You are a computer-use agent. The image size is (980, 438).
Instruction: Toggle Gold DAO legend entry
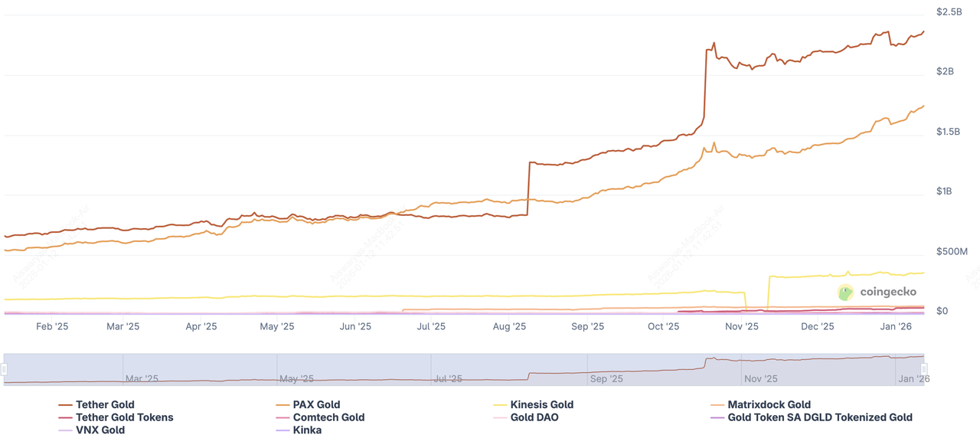tap(534, 418)
